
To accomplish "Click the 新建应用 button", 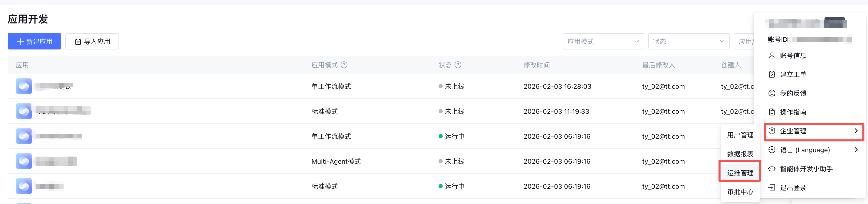I will (34, 41).
